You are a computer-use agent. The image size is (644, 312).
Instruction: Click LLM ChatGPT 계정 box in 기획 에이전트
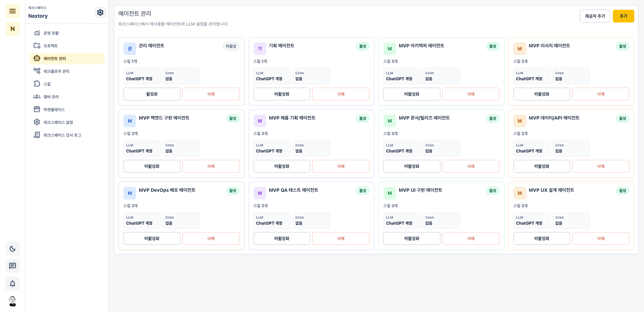tap(272, 76)
